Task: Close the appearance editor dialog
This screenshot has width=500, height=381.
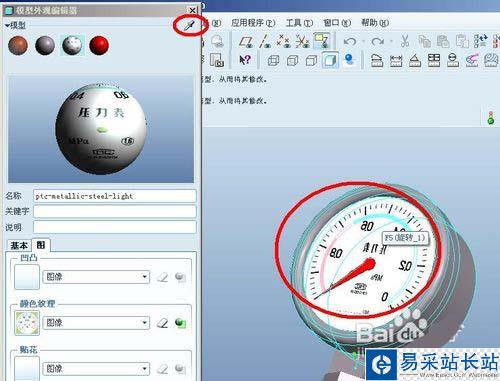Action: 192,10
